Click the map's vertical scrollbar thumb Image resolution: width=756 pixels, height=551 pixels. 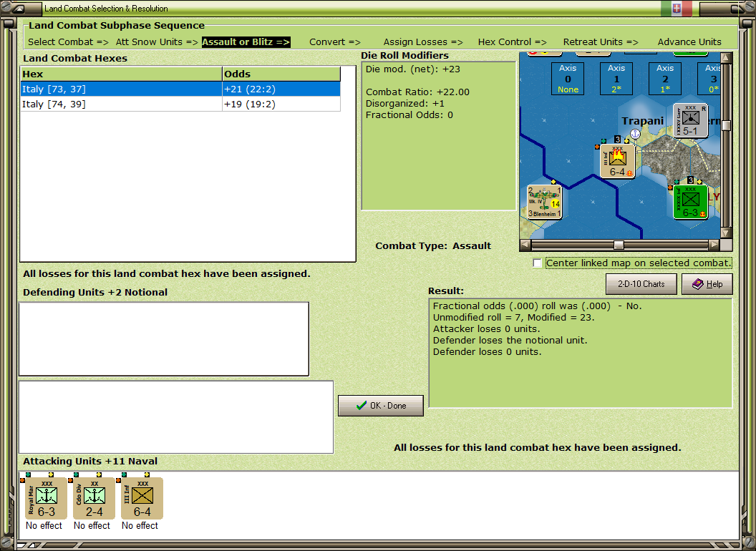coord(726,125)
